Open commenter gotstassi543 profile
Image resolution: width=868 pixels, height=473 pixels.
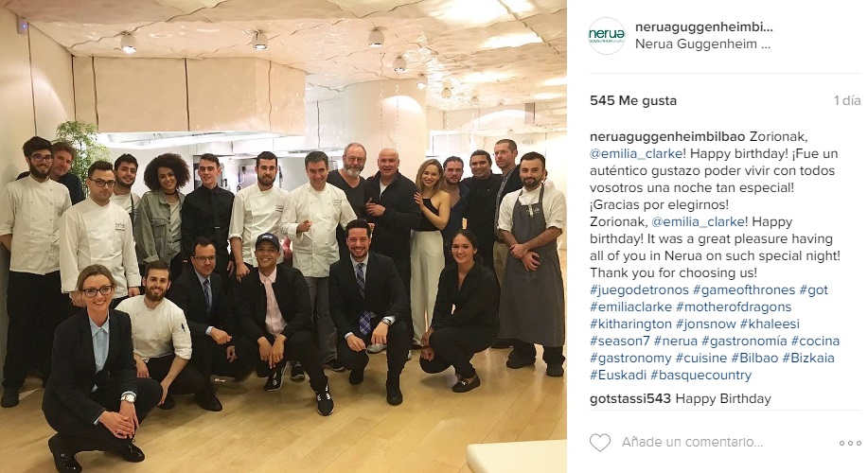(630, 399)
